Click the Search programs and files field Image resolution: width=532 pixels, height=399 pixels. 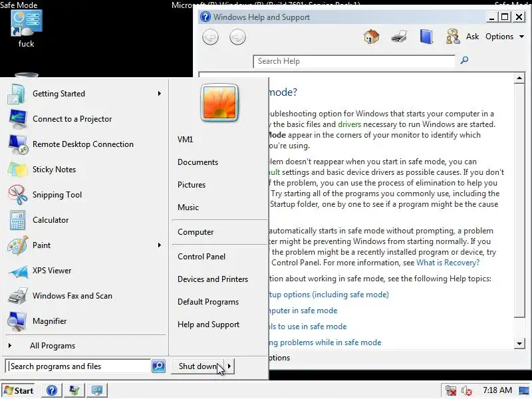tap(78, 366)
